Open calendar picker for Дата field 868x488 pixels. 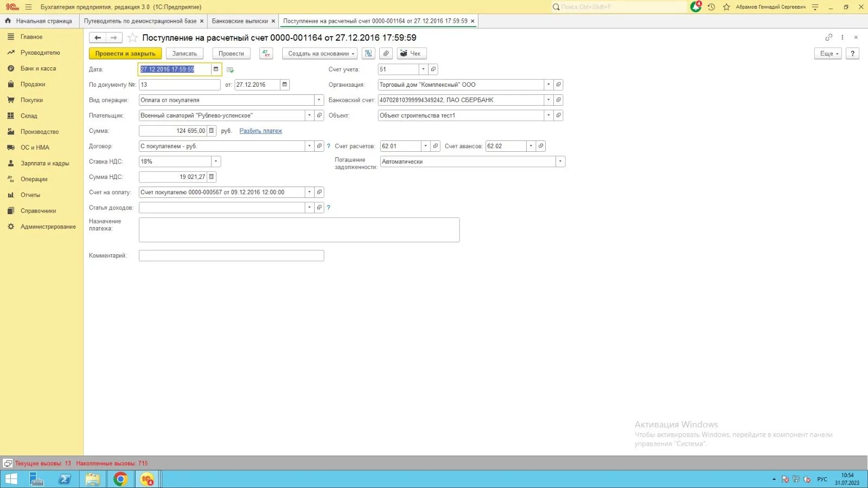[x=216, y=69]
